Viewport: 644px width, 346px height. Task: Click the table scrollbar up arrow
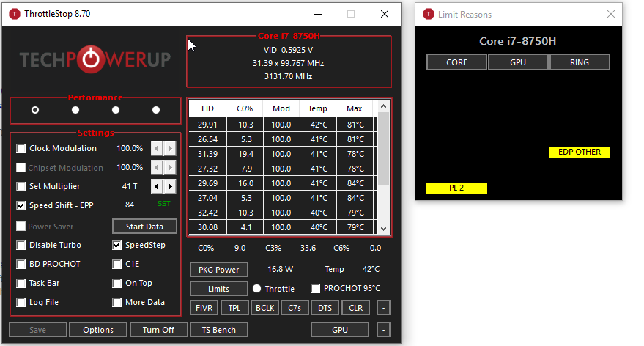point(384,107)
